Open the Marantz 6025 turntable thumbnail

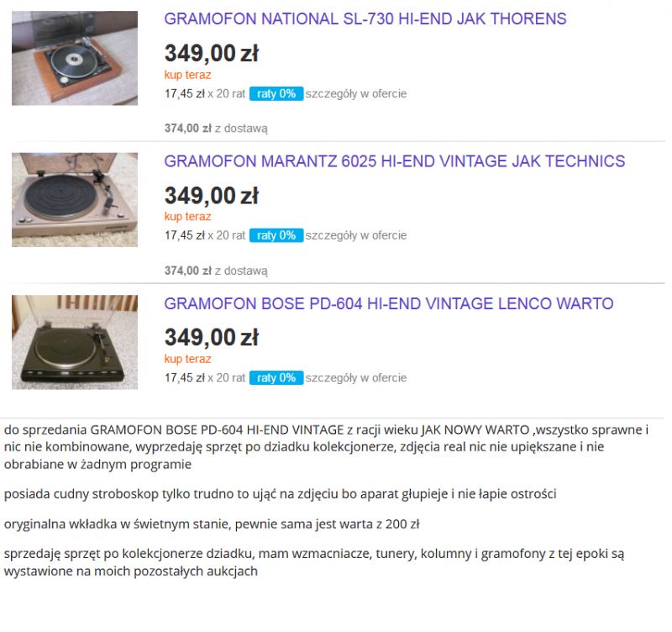(x=75, y=200)
